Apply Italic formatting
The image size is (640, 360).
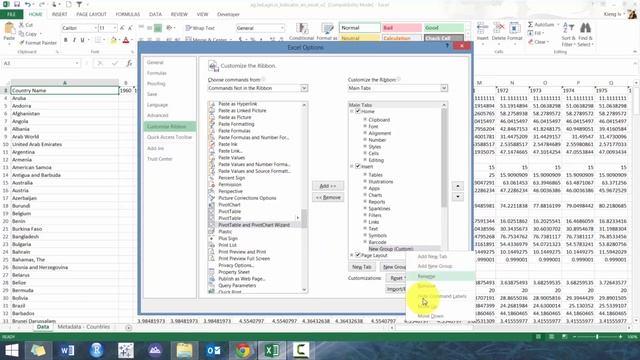coord(74,40)
